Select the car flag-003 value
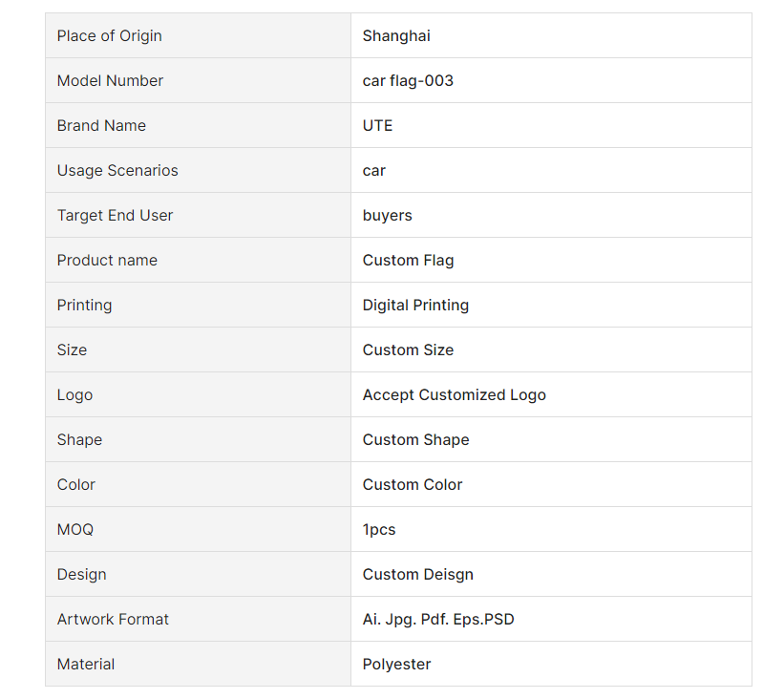Image resolution: width=784 pixels, height=699 pixels. coord(408,80)
